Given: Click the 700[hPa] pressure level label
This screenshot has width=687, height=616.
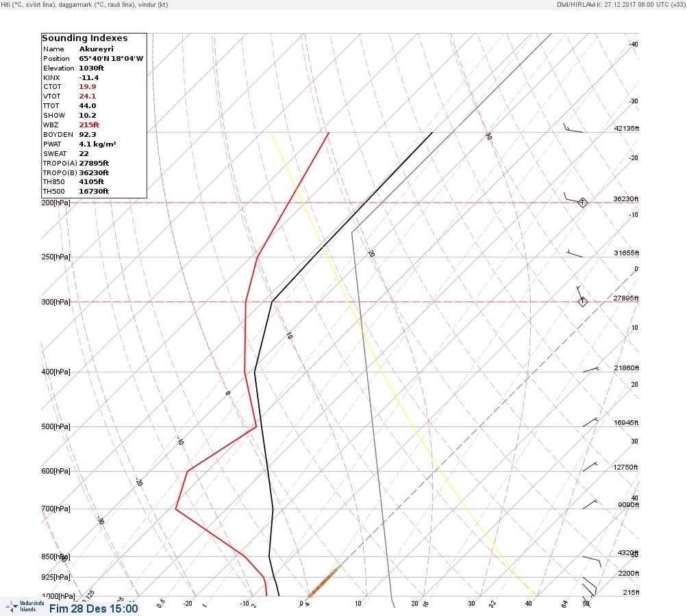Looking at the screenshot, I should coord(55,509).
